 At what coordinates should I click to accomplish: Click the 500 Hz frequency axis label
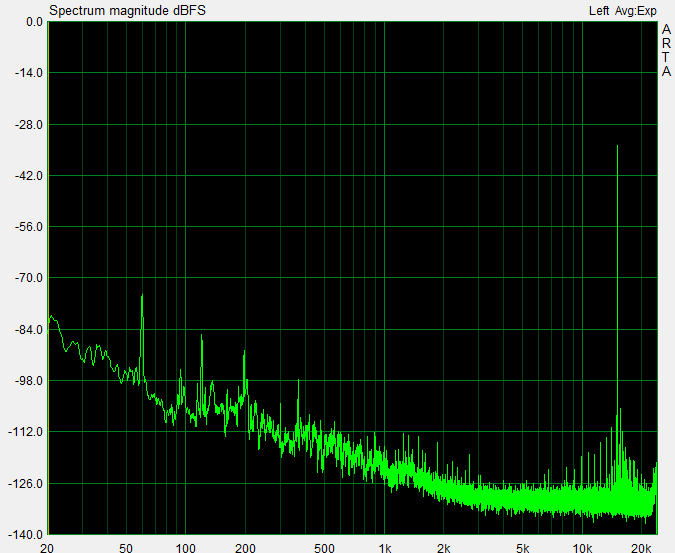coord(324,548)
